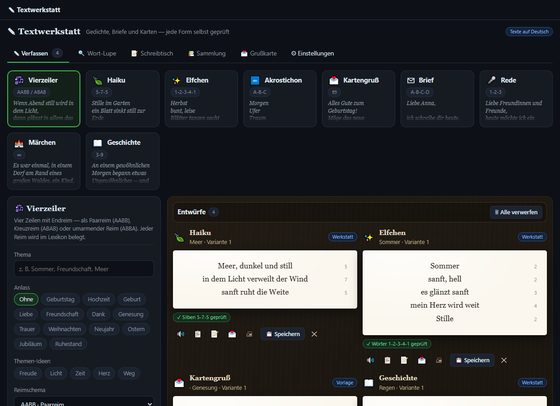The height and width of the screenshot is (406, 560).
Task: Choose the Geschichte form card
Action: (x=122, y=161)
